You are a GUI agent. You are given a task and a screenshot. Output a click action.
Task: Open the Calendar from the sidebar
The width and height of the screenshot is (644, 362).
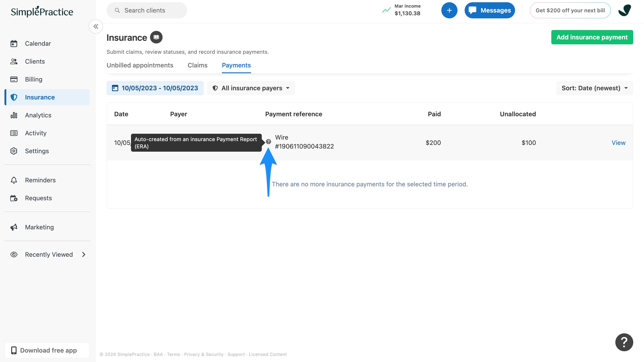pyautogui.click(x=38, y=43)
